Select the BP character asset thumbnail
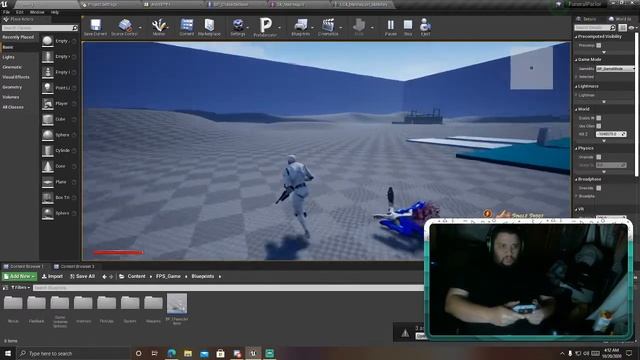640x360 pixels. click(x=177, y=304)
